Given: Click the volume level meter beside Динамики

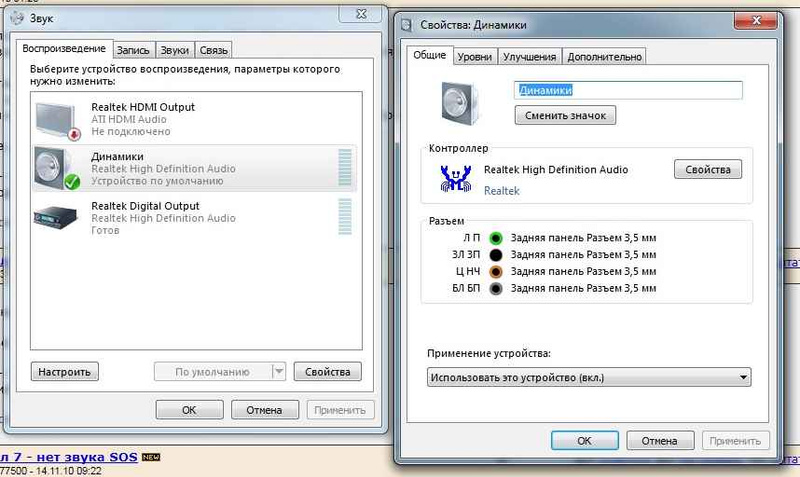Looking at the screenshot, I should [x=345, y=167].
